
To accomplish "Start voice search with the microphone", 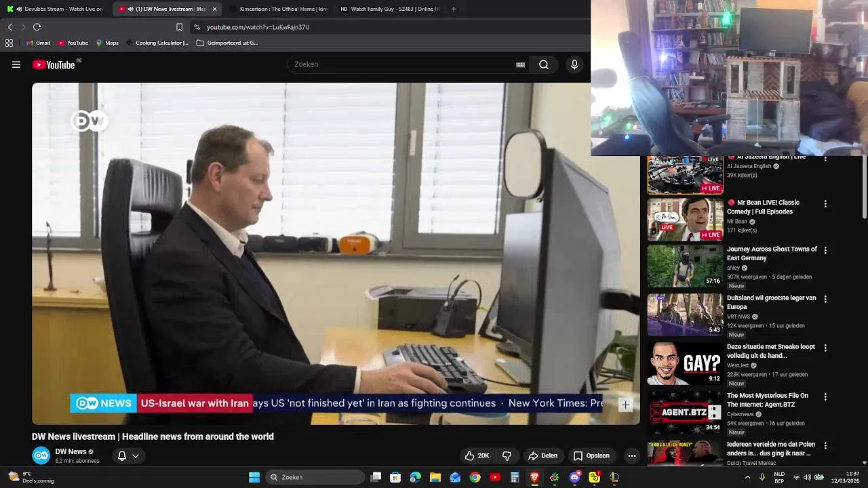I will pos(574,64).
